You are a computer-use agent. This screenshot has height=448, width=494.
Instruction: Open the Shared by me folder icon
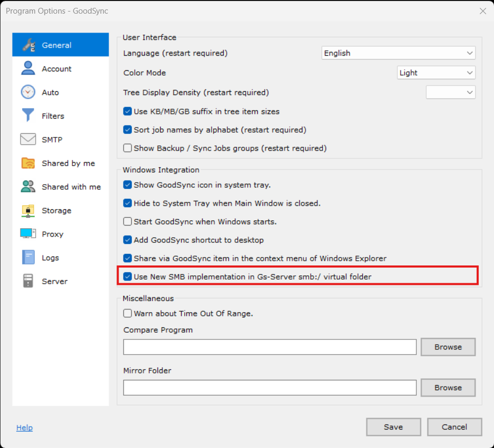coord(28,163)
